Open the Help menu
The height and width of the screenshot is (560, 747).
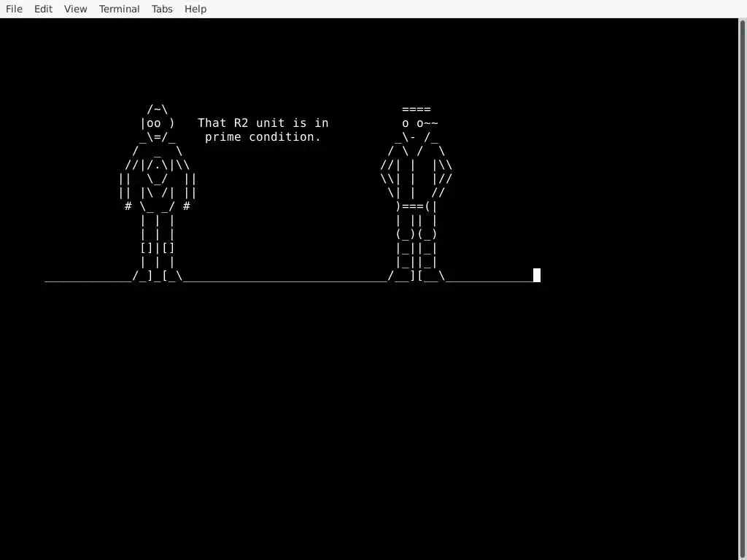(196, 9)
